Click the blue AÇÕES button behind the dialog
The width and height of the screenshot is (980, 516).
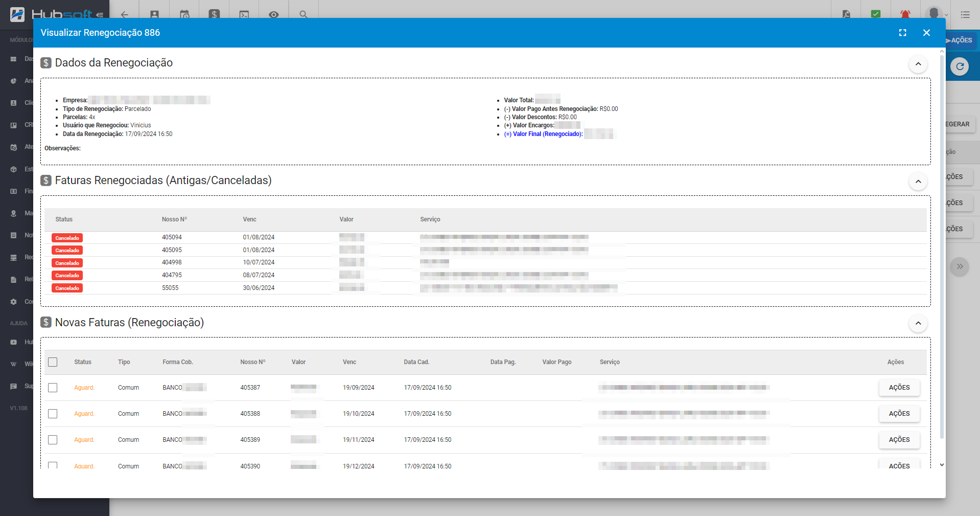pos(962,40)
